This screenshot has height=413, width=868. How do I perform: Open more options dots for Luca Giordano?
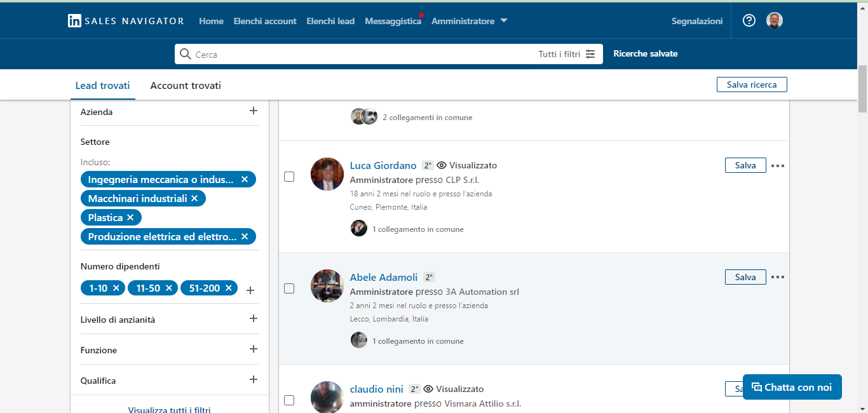pyautogui.click(x=778, y=166)
